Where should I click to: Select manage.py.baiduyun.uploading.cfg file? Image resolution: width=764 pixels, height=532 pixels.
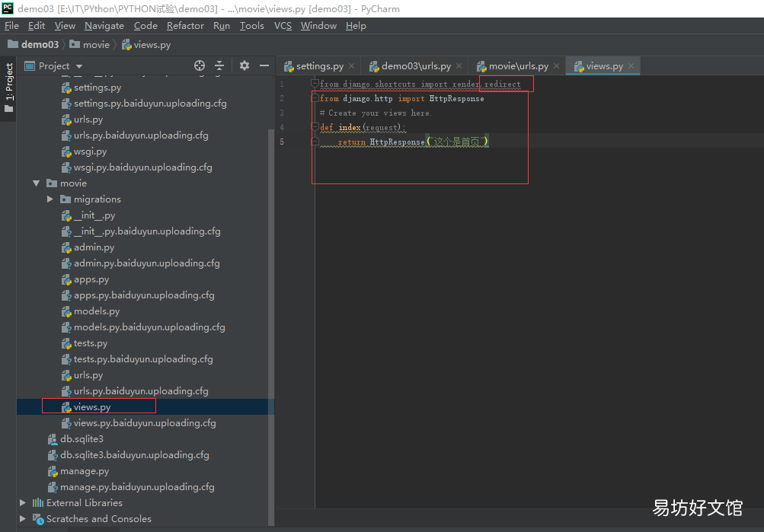click(x=131, y=487)
